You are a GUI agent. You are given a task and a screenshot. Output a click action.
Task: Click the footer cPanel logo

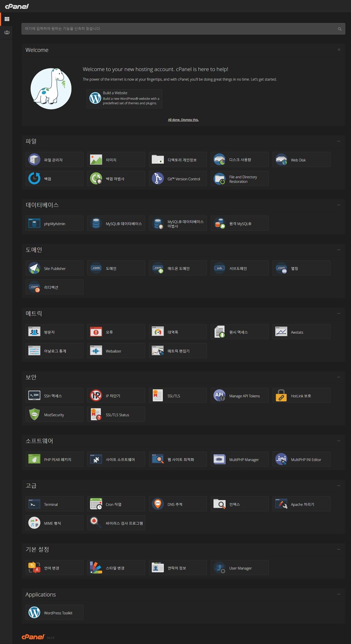(33, 637)
